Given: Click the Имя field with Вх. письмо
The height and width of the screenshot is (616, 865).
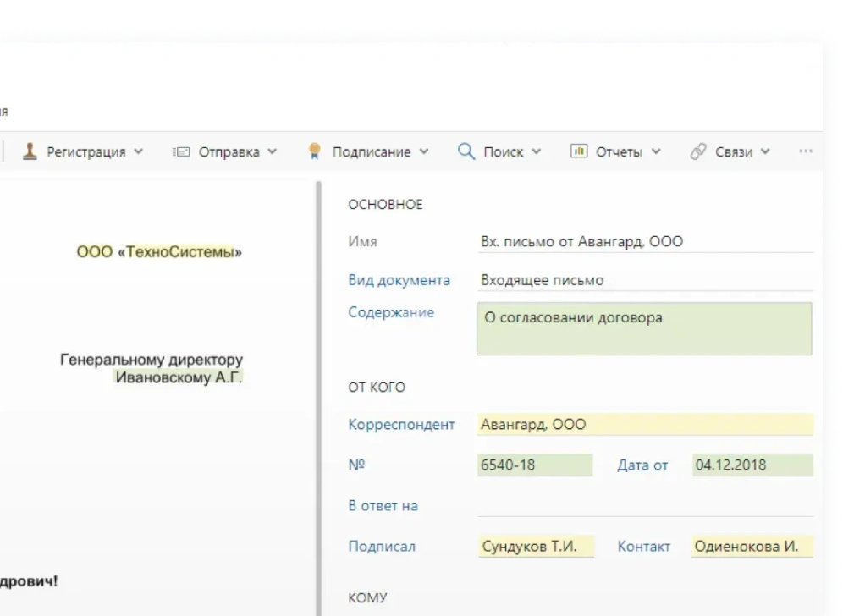Looking at the screenshot, I should tap(643, 242).
